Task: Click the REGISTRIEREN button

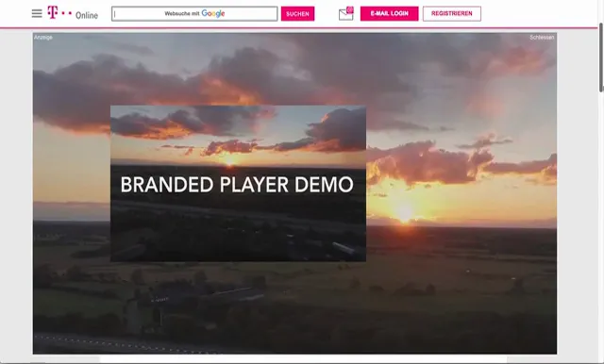Action: (x=452, y=13)
